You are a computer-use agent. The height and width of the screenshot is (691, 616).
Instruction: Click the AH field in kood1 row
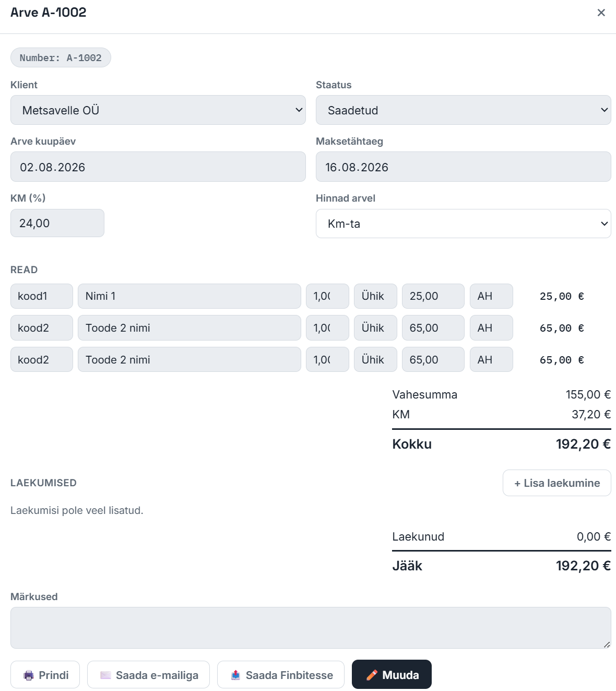pos(491,296)
